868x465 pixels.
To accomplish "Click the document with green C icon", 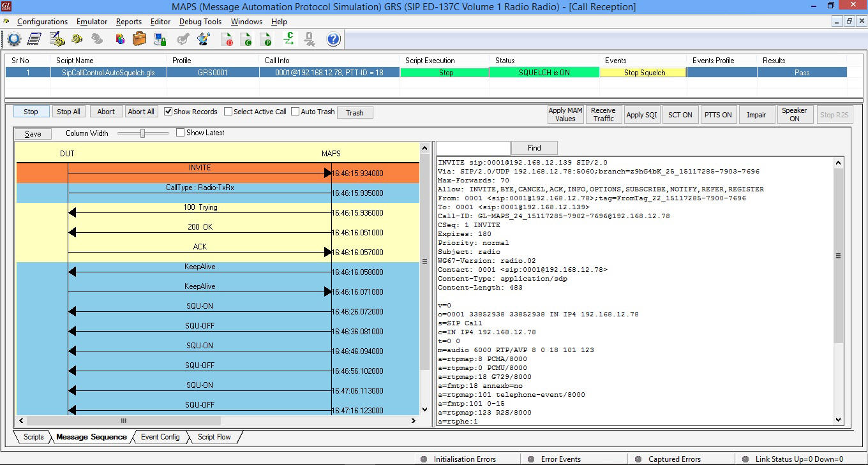I will (x=246, y=40).
